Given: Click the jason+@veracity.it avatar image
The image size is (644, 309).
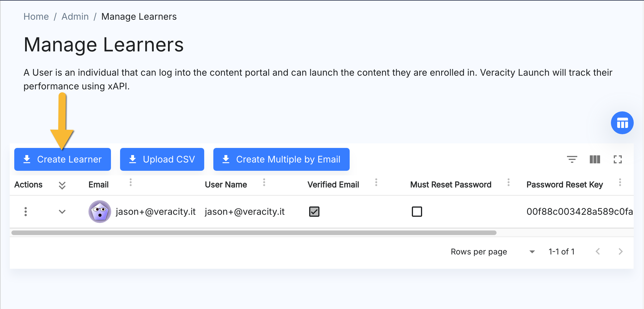Looking at the screenshot, I should 100,212.
